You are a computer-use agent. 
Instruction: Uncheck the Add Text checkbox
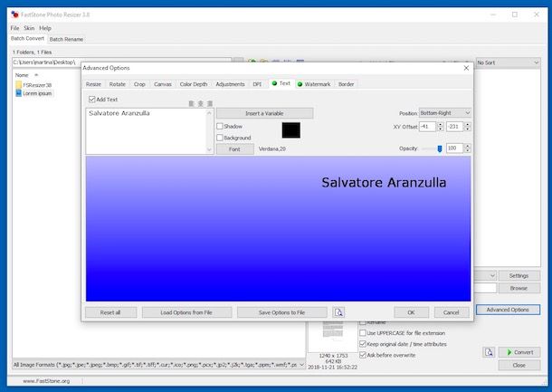pyautogui.click(x=92, y=100)
